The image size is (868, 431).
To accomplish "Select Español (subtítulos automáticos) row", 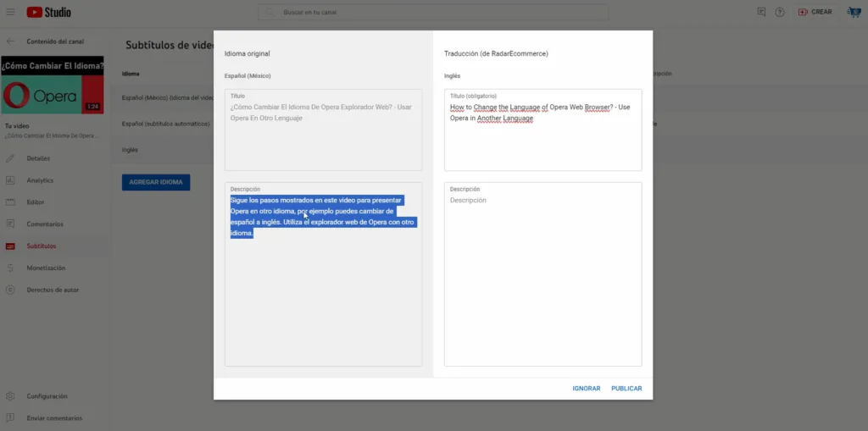I will [162, 124].
